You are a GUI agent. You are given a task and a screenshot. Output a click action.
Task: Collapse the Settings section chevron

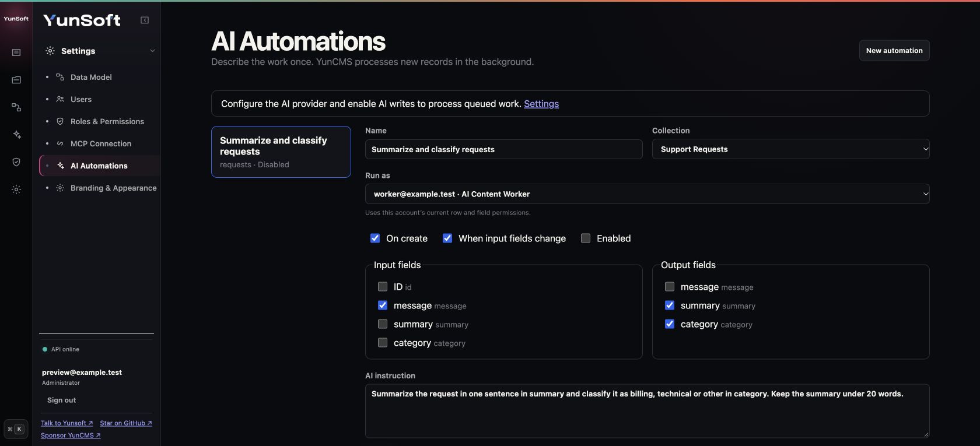152,51
